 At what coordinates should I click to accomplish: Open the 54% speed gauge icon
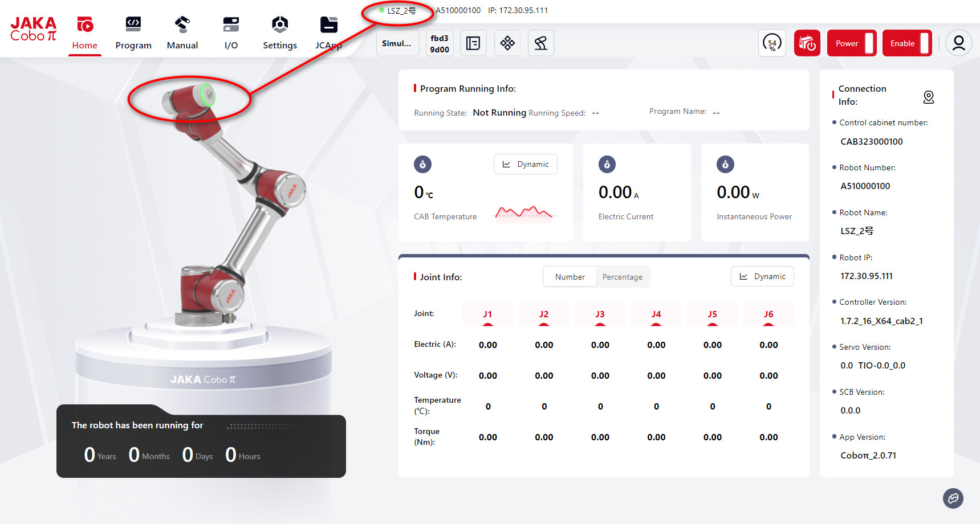point(772,43)
